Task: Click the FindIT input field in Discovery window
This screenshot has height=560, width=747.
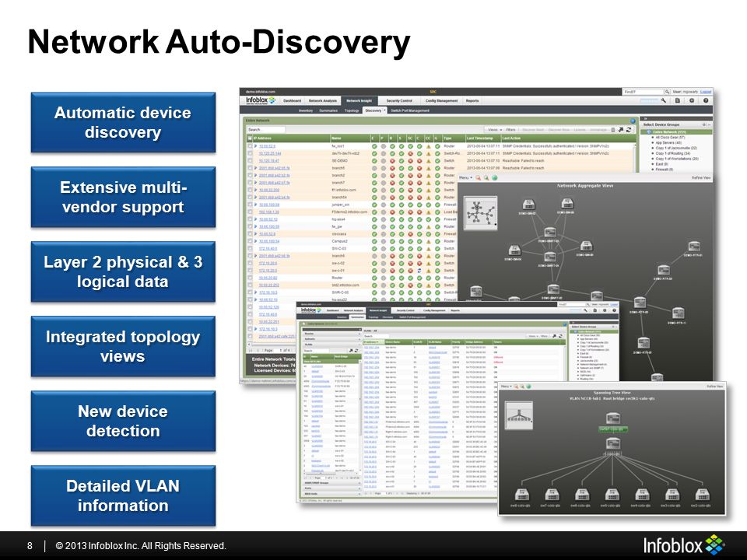Action: tap(644, 92)
